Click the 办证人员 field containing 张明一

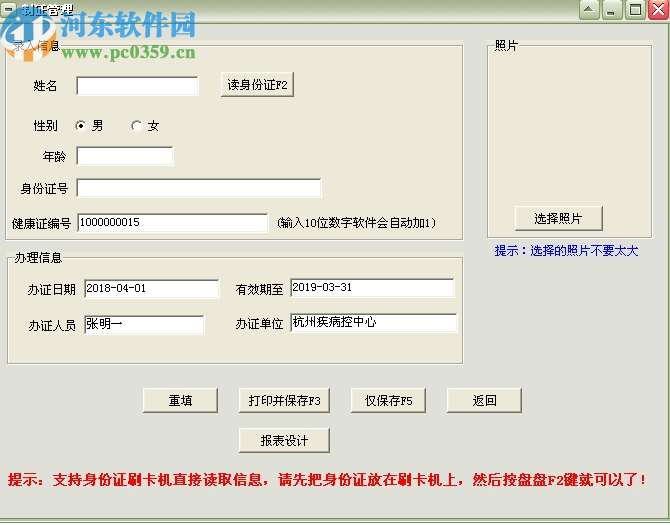point(144,324)
